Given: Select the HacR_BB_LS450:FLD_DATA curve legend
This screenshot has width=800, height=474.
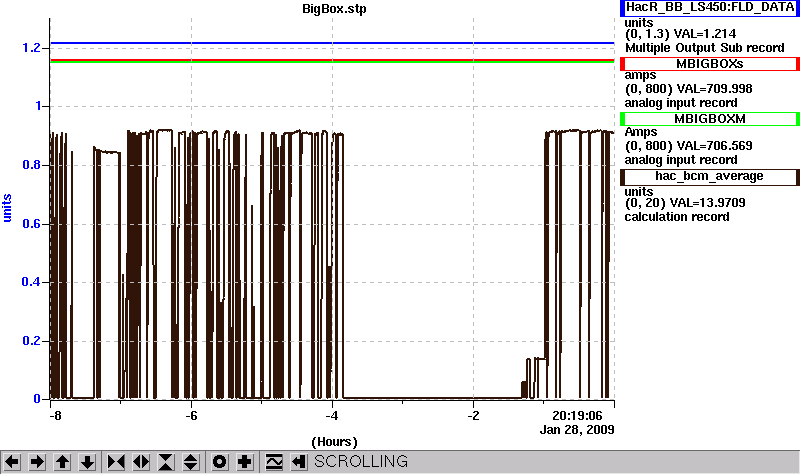Looking at the screenshot, I should 710,8.
